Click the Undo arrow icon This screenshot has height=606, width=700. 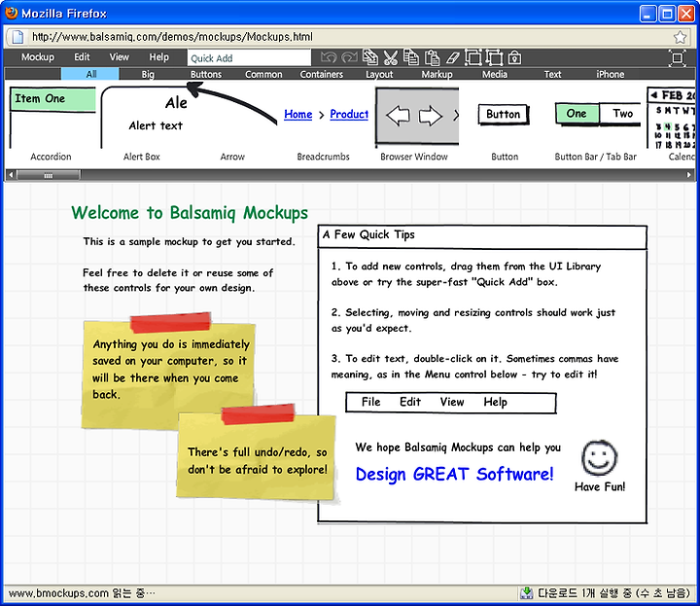[x=329, y=57]
